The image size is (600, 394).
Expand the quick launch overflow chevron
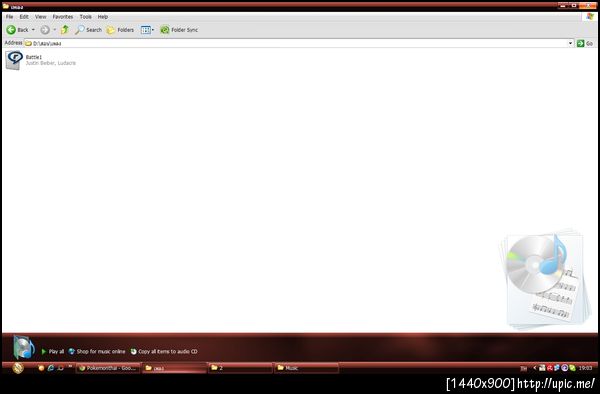click(70, 366)
